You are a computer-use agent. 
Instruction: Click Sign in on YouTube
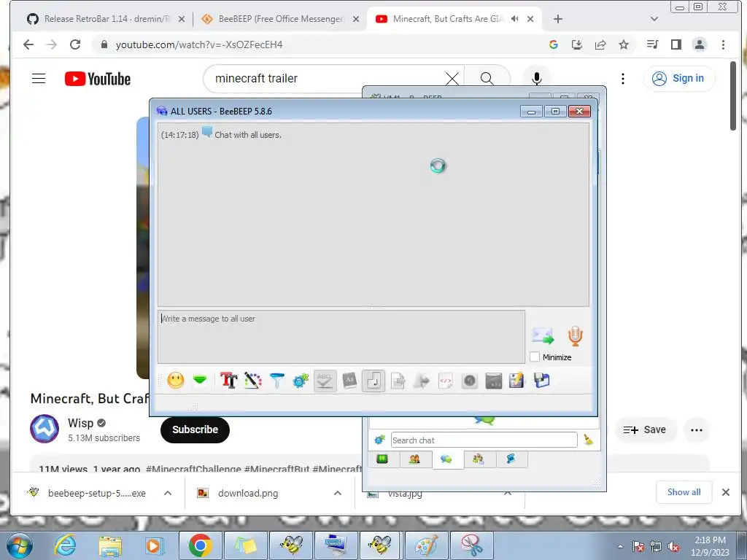coord(679,79)
